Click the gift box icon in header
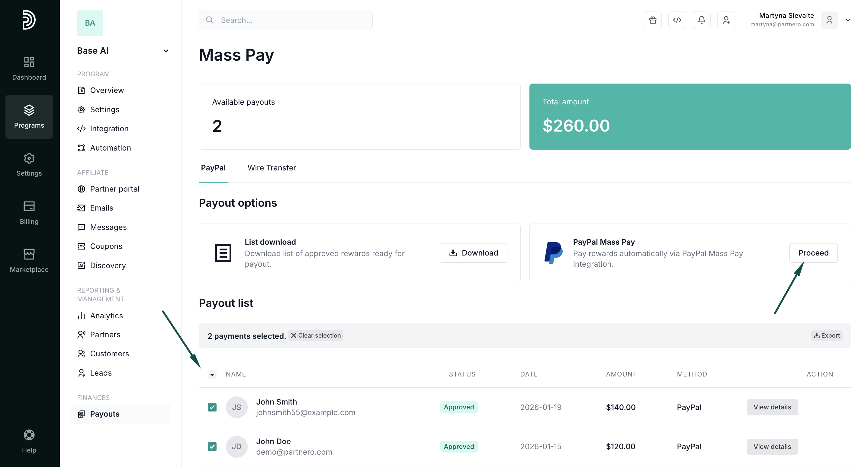This screenshot has width=868, height=467. point(652,20)
